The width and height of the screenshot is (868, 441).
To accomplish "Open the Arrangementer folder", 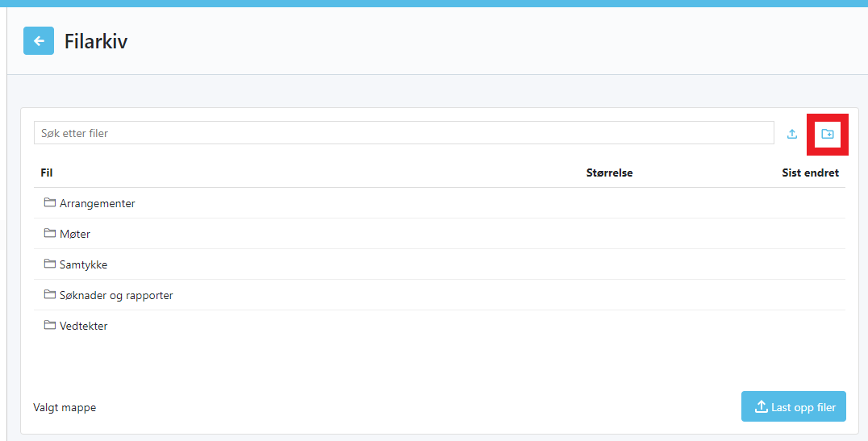I will [x=97, y=204].
